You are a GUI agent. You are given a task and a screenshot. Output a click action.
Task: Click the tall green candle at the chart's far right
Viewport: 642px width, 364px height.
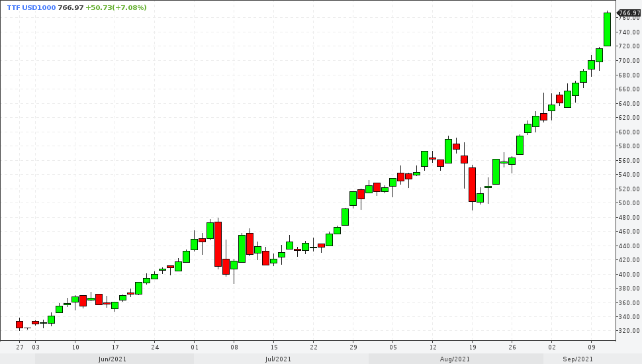(607, 30)
